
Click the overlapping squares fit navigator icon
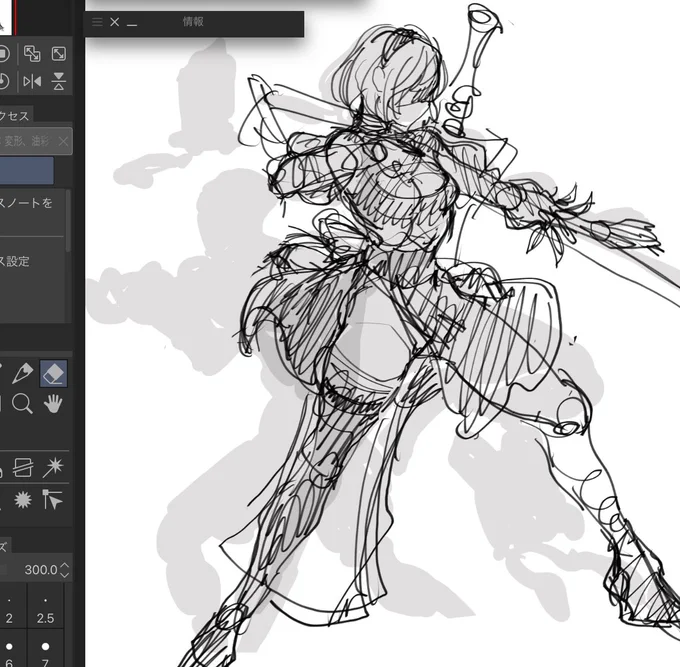(x=32, y=54)
